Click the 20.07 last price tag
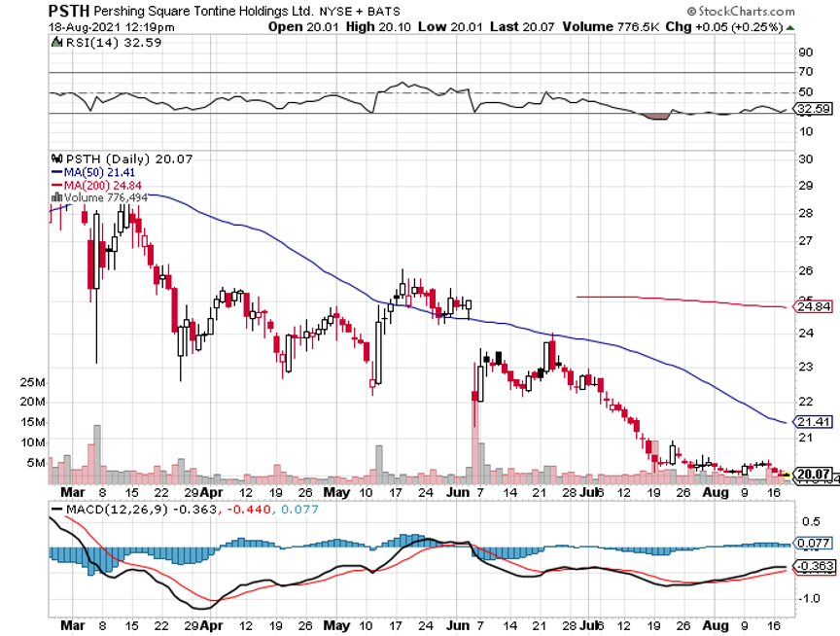The image size is (840, 636). [x=814, y=474]
